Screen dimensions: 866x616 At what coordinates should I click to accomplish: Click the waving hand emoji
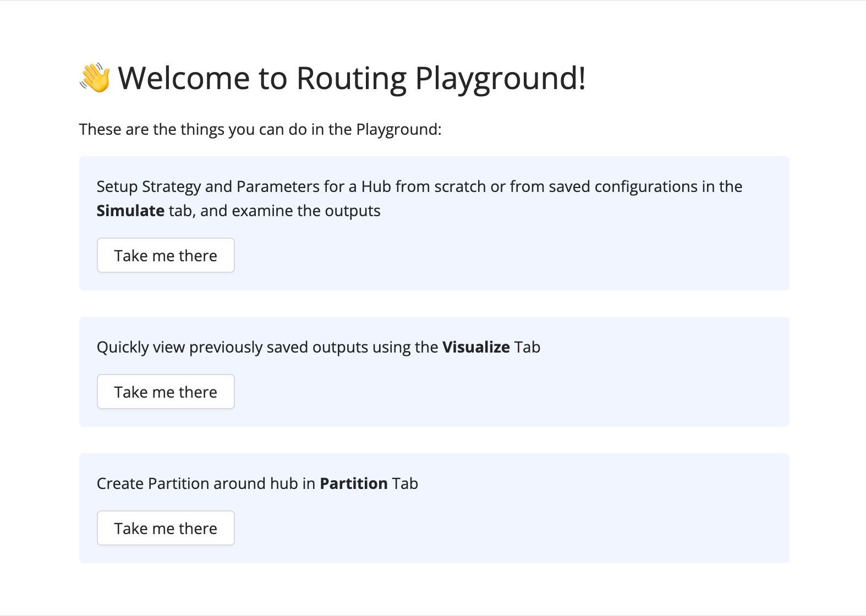(95, 78)
